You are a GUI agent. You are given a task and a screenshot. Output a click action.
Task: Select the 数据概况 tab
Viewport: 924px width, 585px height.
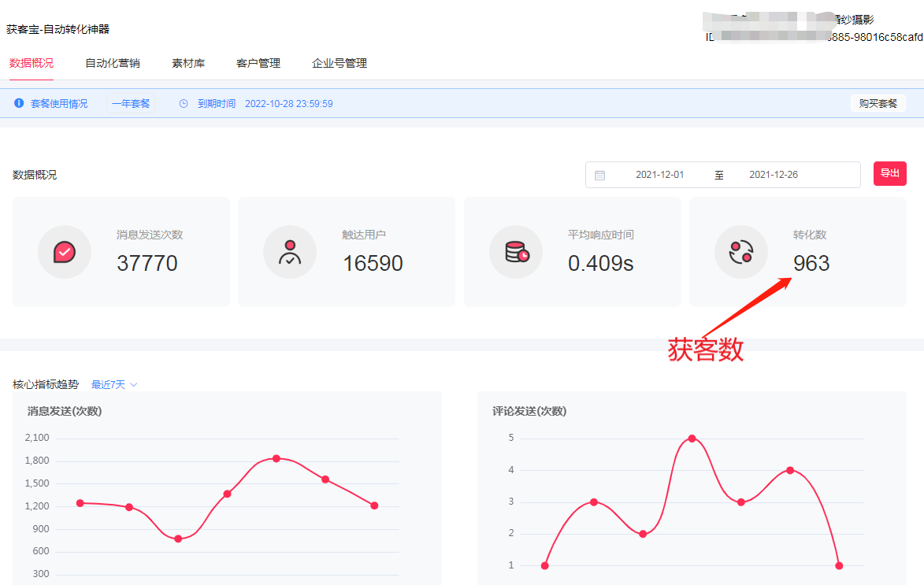pos(32,64)
